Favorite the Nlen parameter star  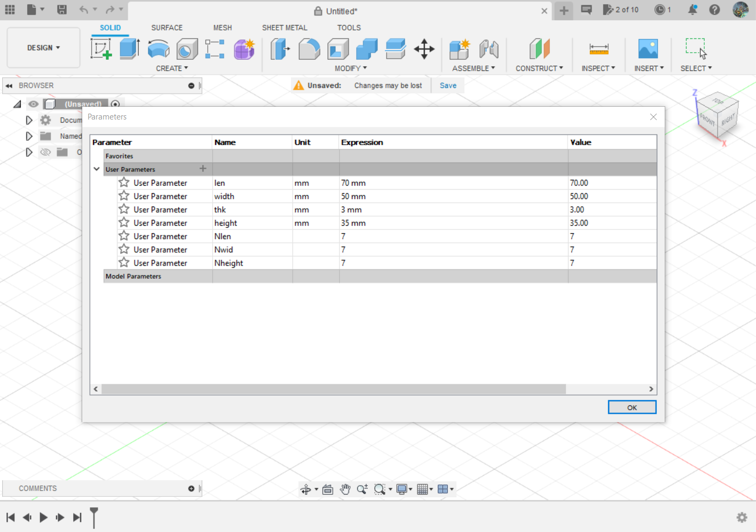point(124,236)
